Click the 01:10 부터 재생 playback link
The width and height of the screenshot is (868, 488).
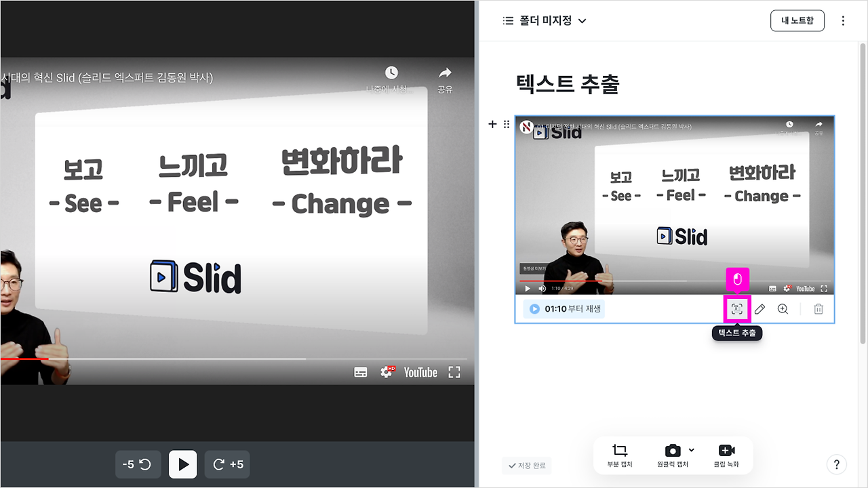[x=563, y=308]
